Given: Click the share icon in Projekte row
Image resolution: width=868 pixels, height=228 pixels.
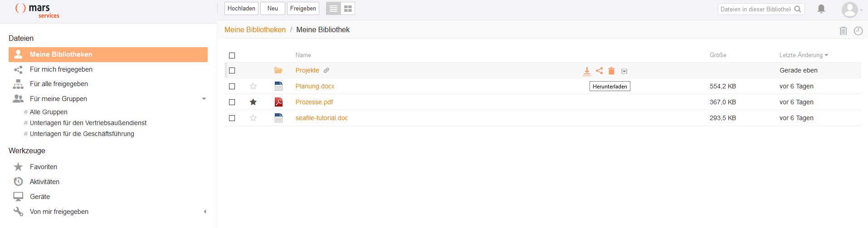Looking at the screenshot, I should 599,71.
